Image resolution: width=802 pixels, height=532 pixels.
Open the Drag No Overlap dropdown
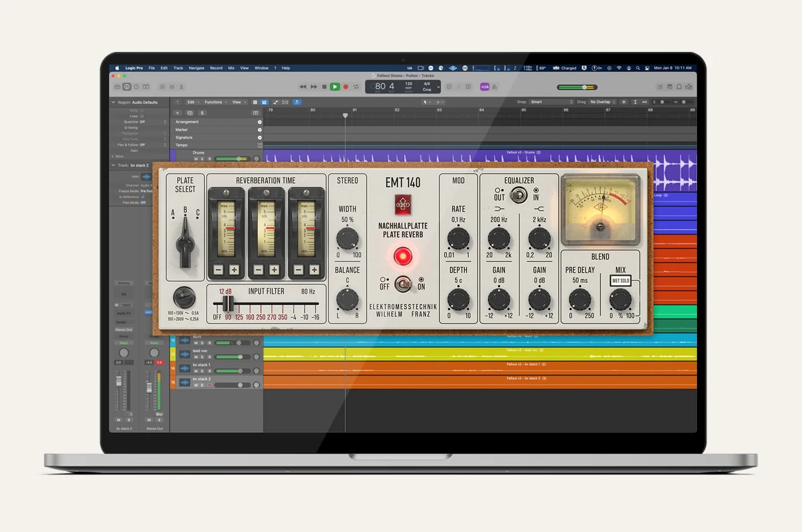(603, 102)
